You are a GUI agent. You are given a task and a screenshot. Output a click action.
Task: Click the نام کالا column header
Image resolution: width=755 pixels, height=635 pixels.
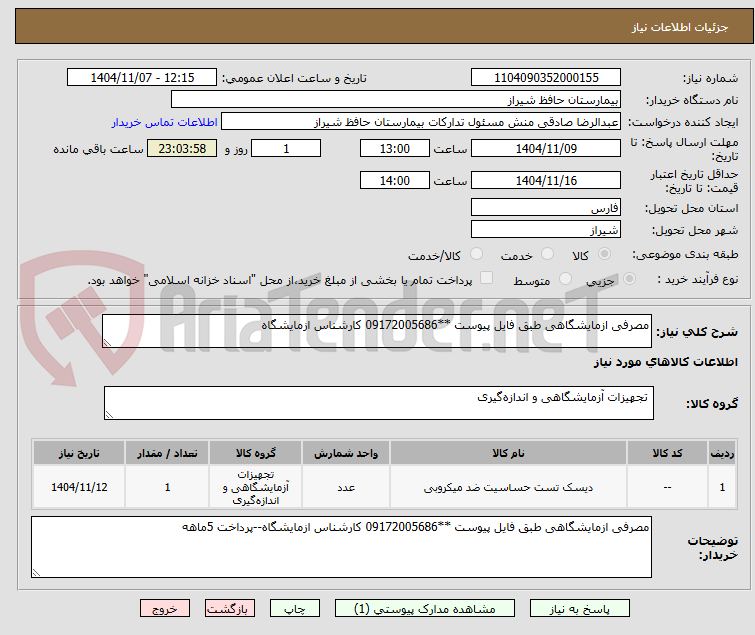(508, 453)
